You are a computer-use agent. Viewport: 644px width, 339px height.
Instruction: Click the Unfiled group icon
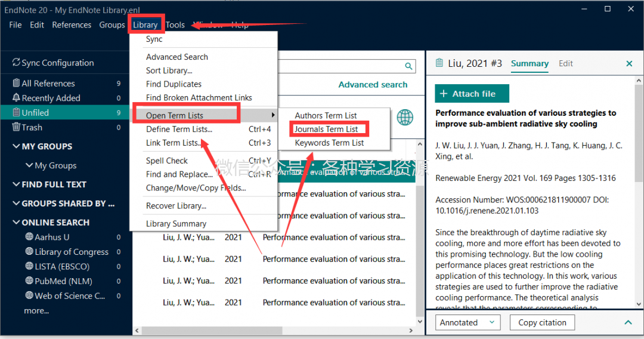tap(16, 112)
